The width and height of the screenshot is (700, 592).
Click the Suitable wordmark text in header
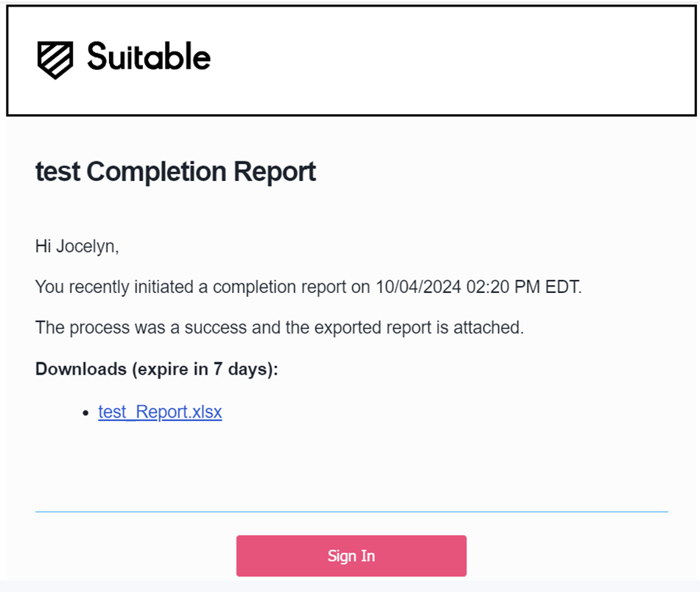[149, 57]
